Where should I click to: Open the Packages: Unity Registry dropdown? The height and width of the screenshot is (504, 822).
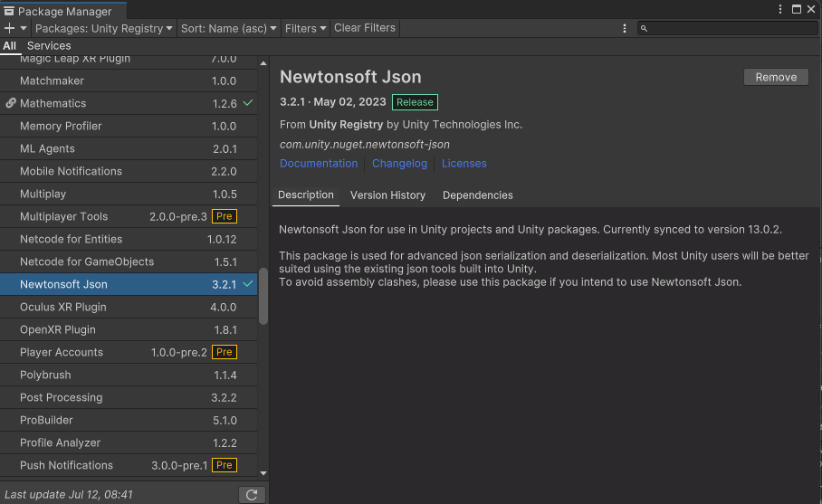(x=104, y=28)
